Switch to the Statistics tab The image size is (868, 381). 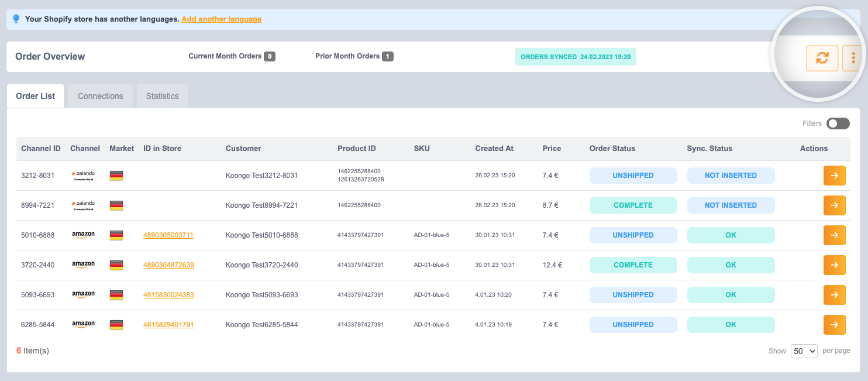click(163, 96)
